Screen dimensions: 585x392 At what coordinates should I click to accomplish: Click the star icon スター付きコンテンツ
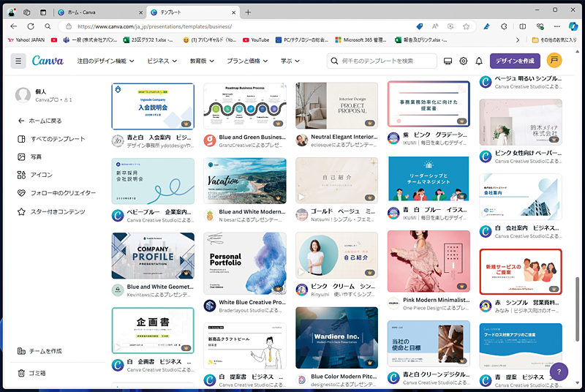pyautogui.click(x=21, y=211)
